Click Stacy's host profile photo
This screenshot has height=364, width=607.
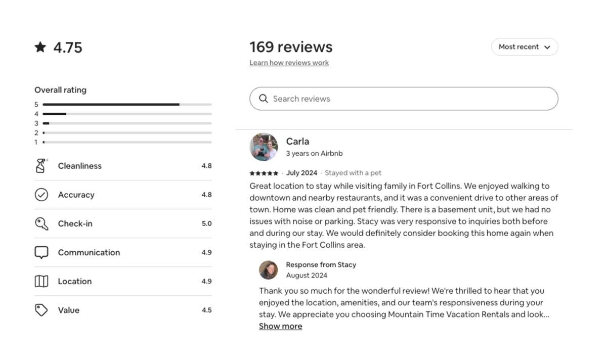[x=269, y=270]
